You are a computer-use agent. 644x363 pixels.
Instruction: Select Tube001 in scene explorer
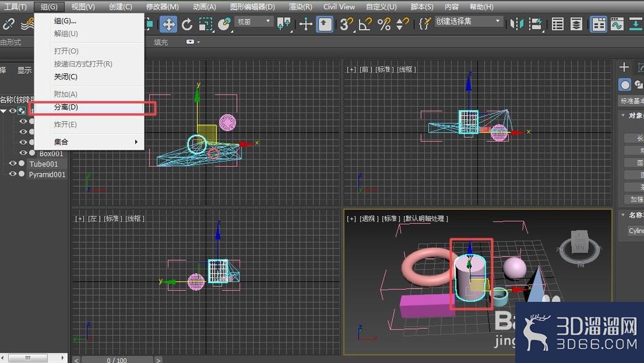click(x=43, y=164)
